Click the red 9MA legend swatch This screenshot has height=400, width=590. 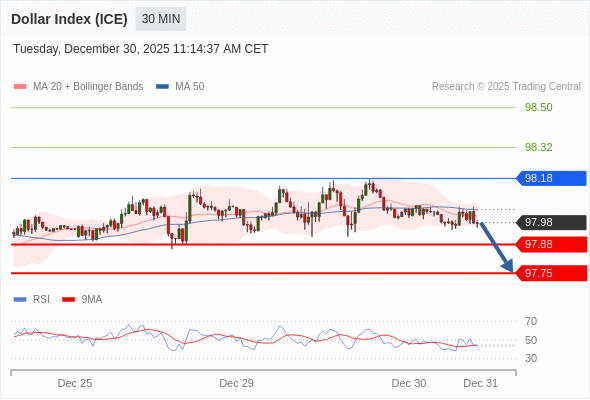pyautogui.click(x=68, y=300)
